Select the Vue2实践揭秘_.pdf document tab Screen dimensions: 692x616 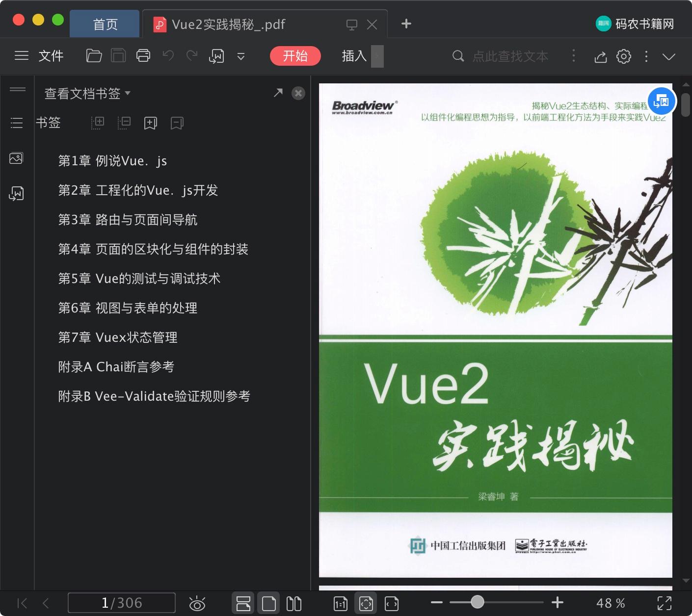229,25
